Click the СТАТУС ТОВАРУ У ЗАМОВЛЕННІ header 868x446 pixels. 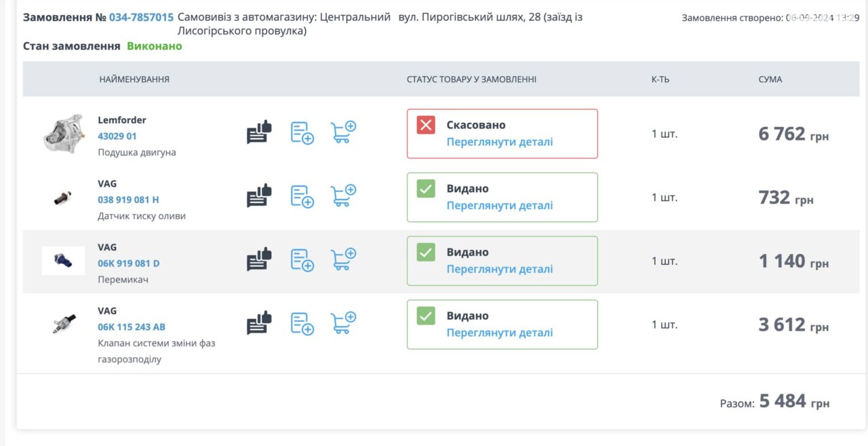[x=471, y=79]
